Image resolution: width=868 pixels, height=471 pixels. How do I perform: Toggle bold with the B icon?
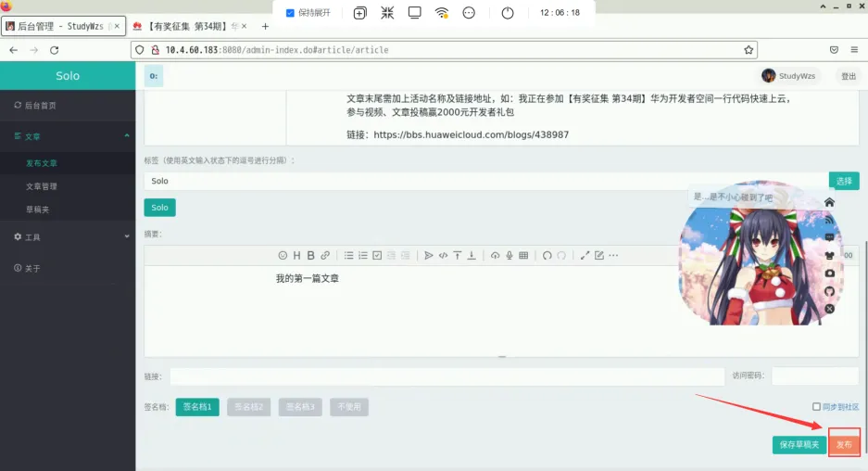pos(310,256)
